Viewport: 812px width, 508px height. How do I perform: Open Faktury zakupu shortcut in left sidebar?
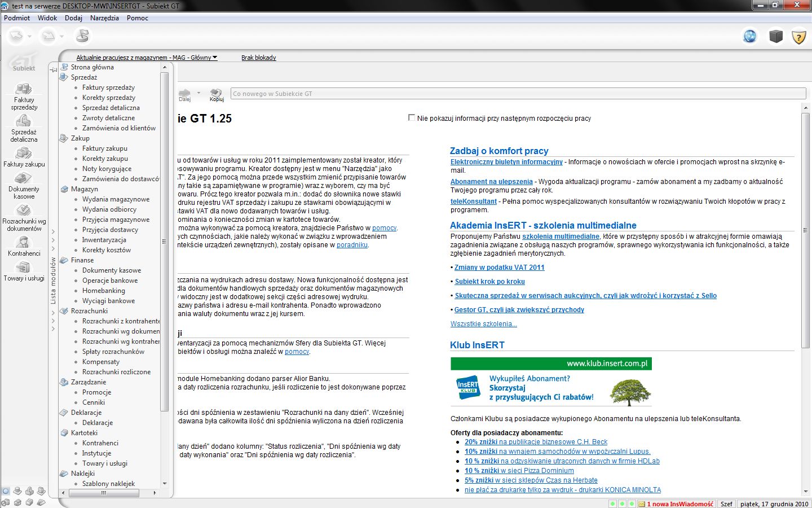[x=24, y=157]
